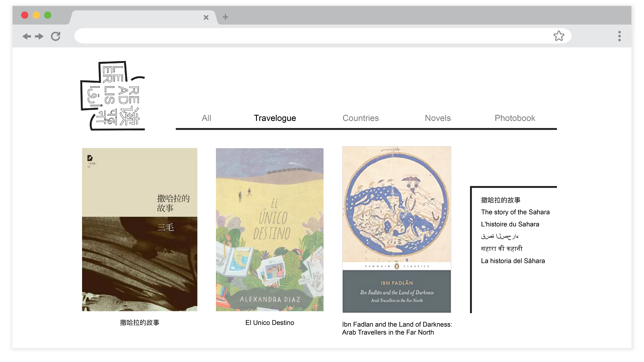The width and height of the screenshot is (644, 362).
Task: Click the green maximize window button
Action: pos(48,15)
